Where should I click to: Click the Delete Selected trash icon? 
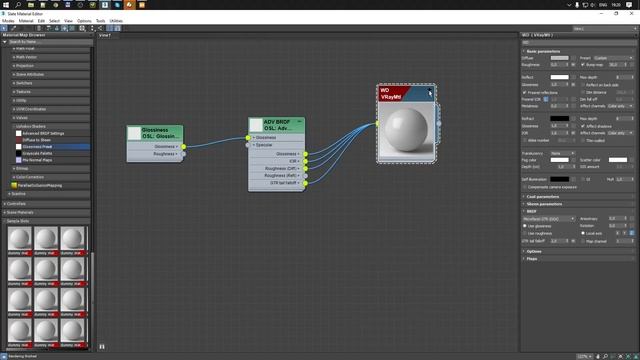[39, 28]
